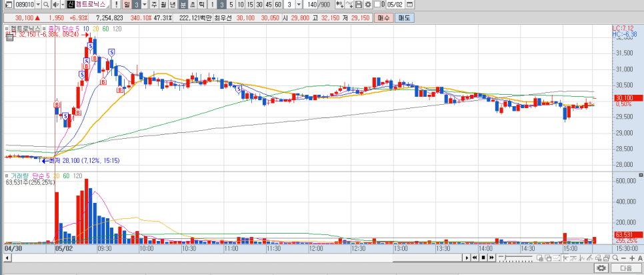
Task: Click the bottom-right gear settings button
Action: 602,268
